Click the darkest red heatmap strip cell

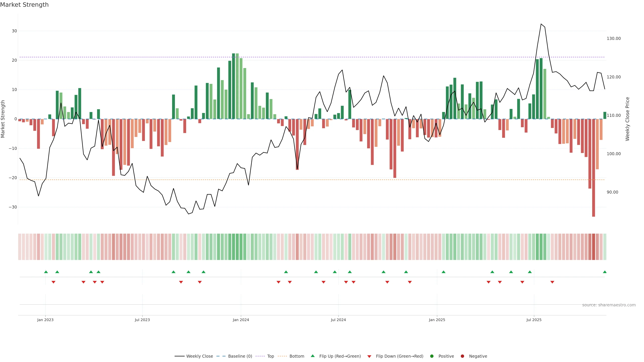click(594, 247)
